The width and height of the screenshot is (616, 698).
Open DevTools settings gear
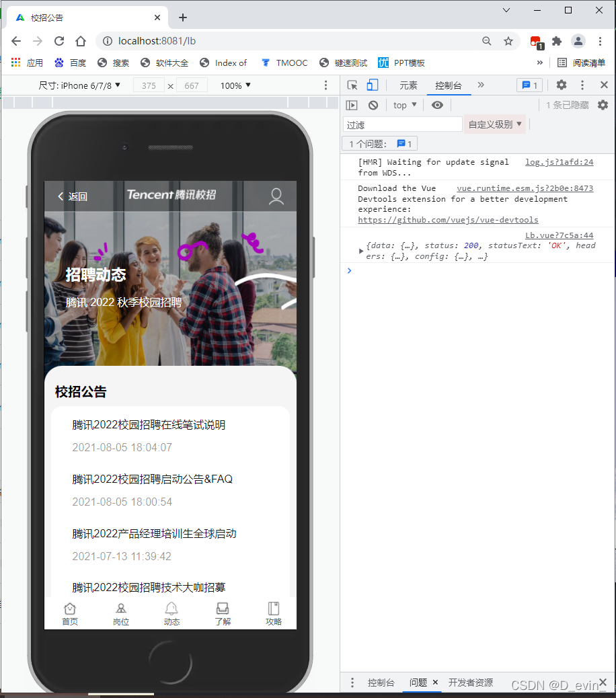(562, 85)
